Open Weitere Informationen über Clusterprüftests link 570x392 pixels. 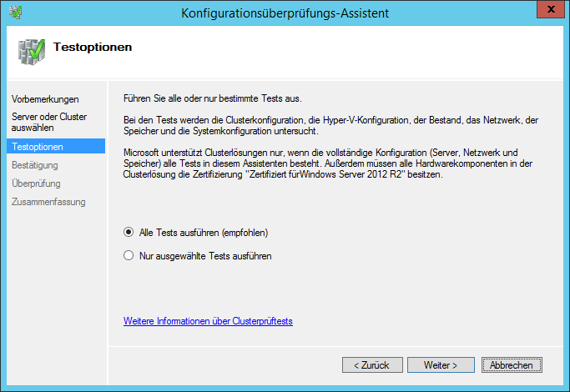pyautogui.click(x=208, y=321)
